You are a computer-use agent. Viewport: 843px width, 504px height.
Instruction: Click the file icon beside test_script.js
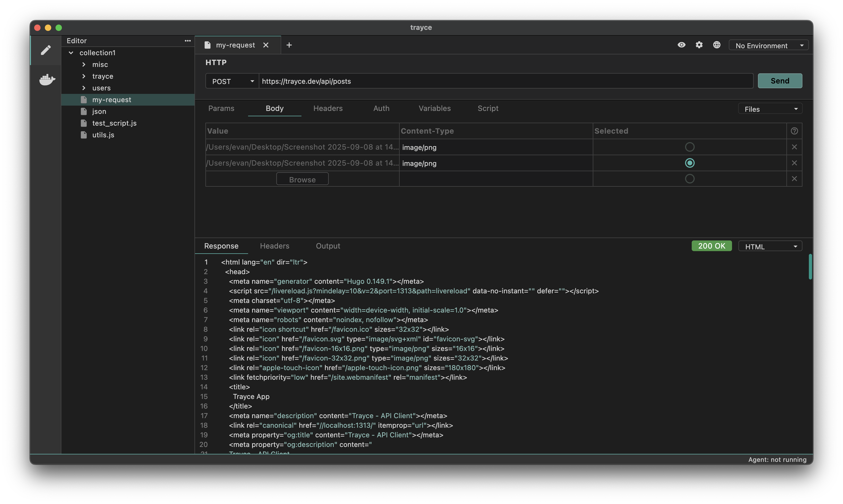click(x=84, y=123)
